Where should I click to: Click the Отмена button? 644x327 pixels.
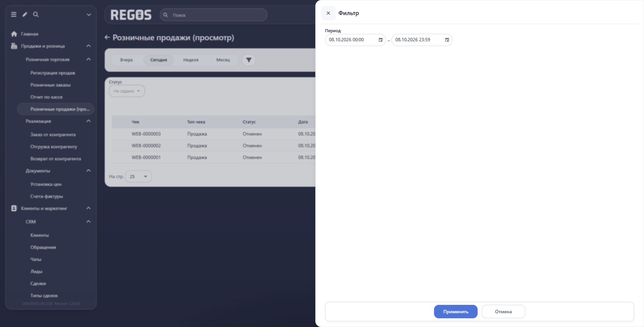point(503,312)
